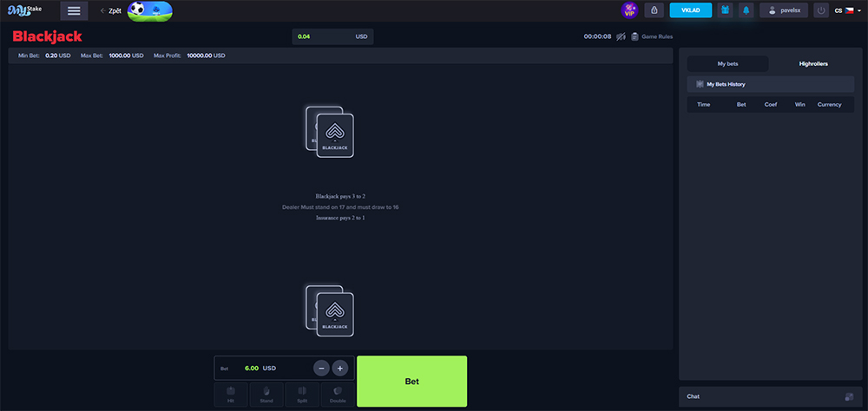Screen dimensions: 868x411
Task: Open the pavelsx account menu
Action: [783, 10]
